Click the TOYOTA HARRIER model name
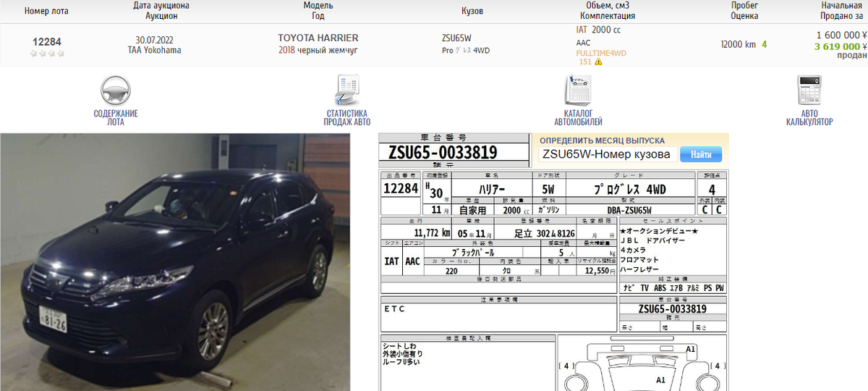Screen dimensions: 868x391 (x=318, y=38)
